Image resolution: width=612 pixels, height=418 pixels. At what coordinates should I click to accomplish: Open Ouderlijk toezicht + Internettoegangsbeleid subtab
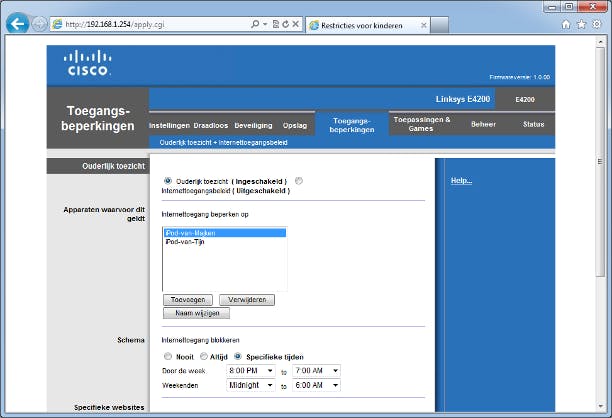223,142
